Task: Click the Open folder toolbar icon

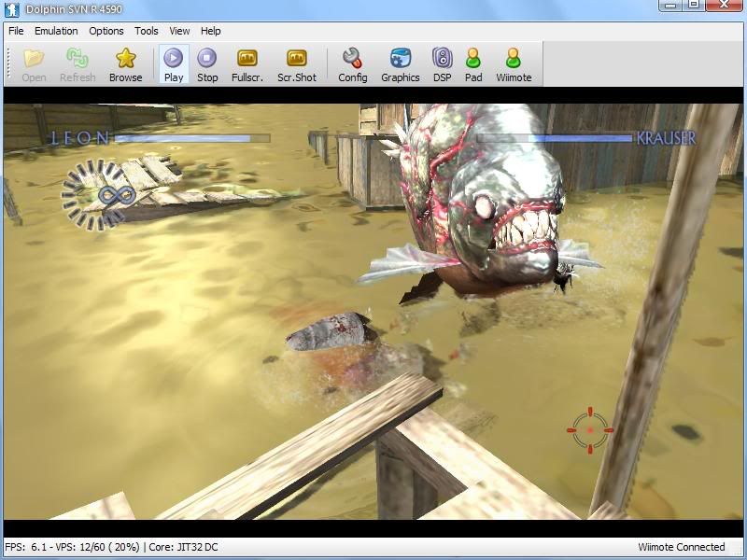Action: coord(34,64)
